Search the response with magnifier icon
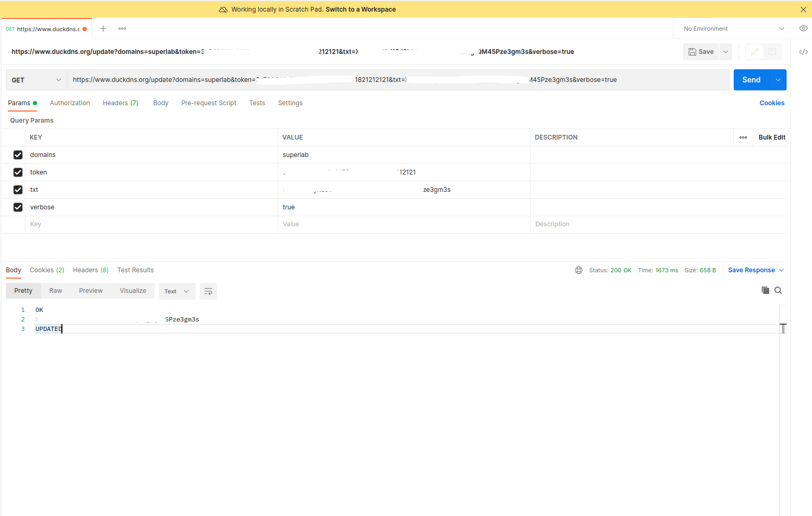Image resolution: width=812 pixels, height=516 pixels. pyautogui.click(x=778, y=290)
